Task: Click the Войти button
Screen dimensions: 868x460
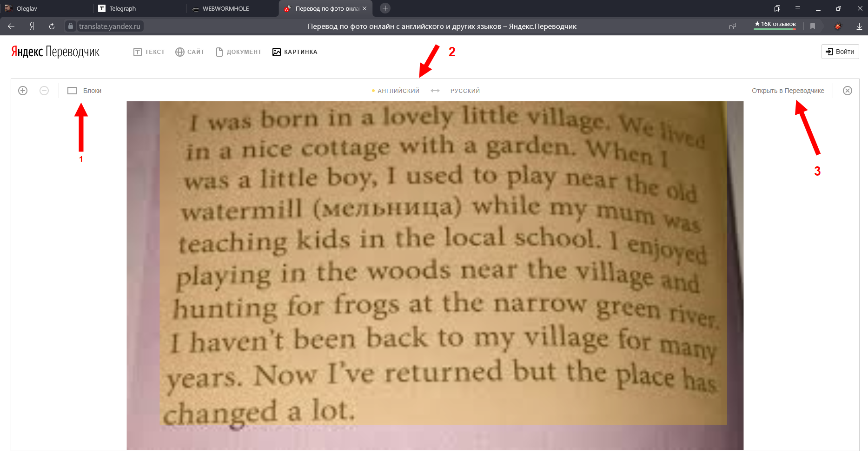Action: click(840, 52)
